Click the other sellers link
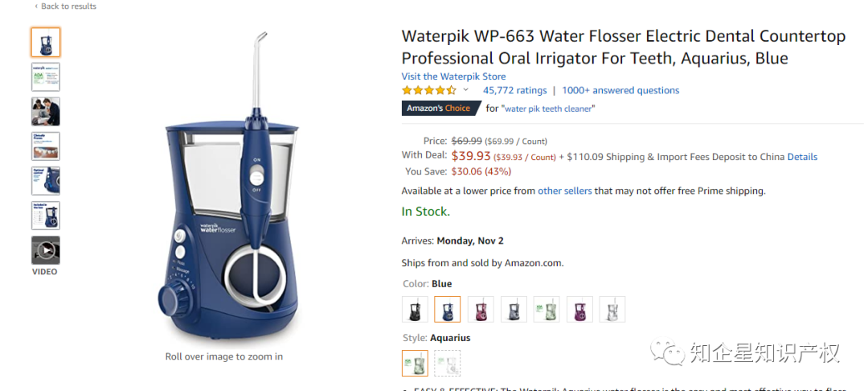The width and height of the screenshot is (868, 391). (564, 191)
